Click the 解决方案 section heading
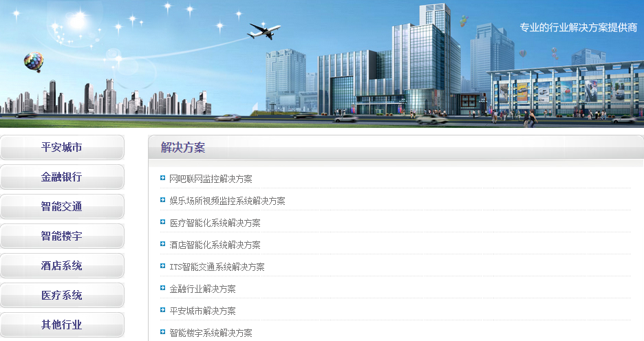The height and width of the screenshot is (341, 644). pos(183,147)
